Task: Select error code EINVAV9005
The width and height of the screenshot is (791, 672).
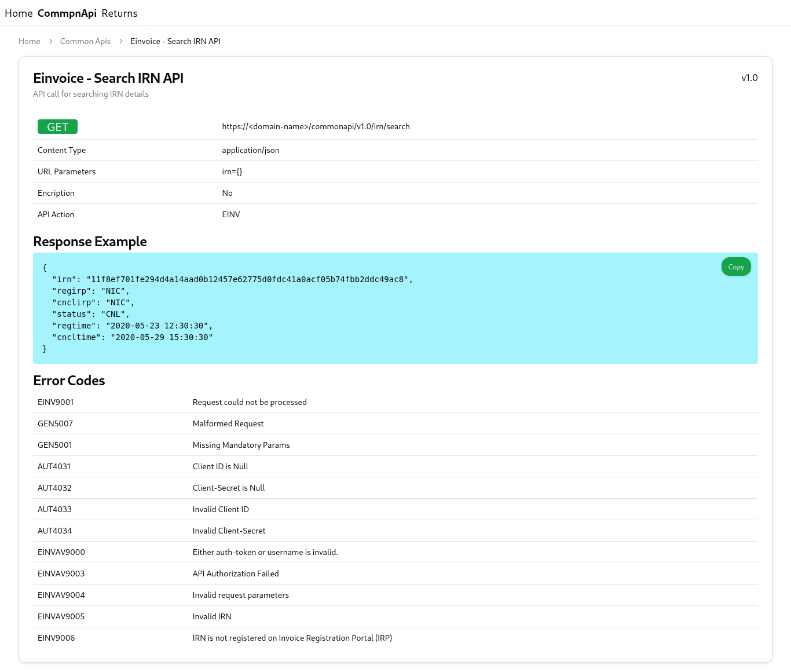Action: click(61, 616)
